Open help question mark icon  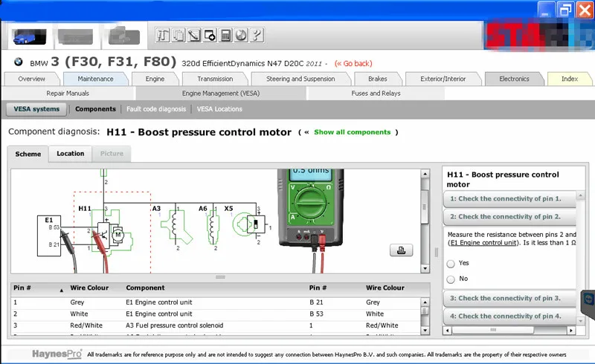tap(257, 35)
